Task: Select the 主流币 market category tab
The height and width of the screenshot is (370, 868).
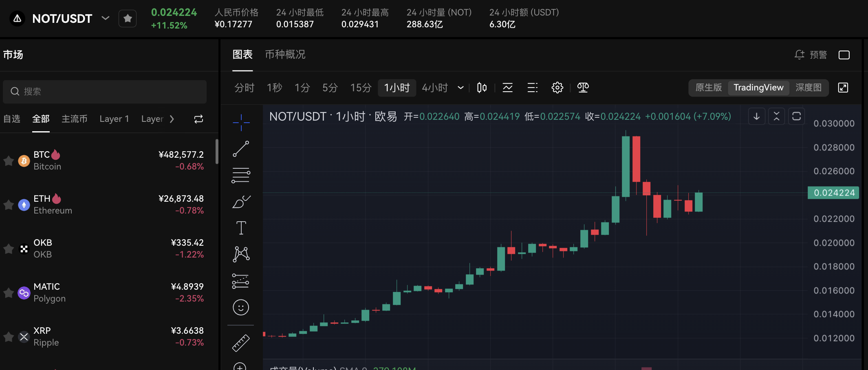Action: pos(74,119)
